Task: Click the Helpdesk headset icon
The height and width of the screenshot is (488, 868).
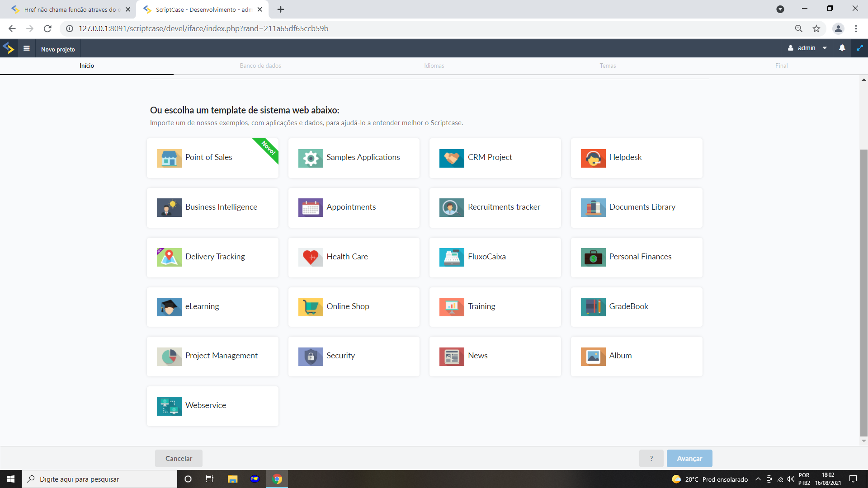Action: (x=593, y=158)
